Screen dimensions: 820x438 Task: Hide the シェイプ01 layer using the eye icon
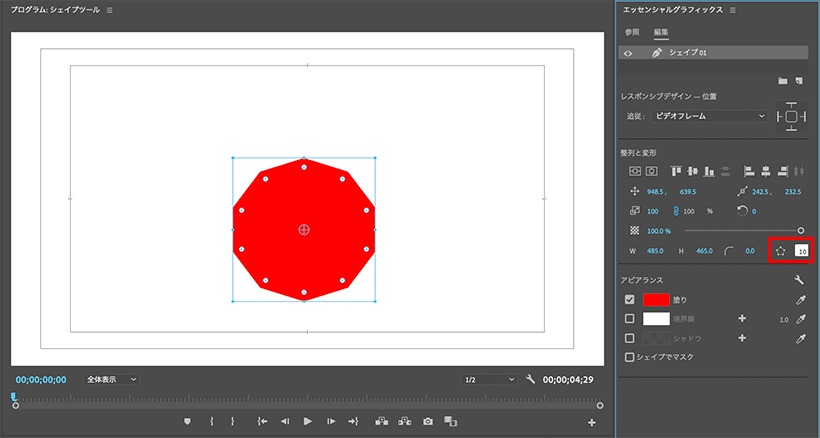[628, 53]
